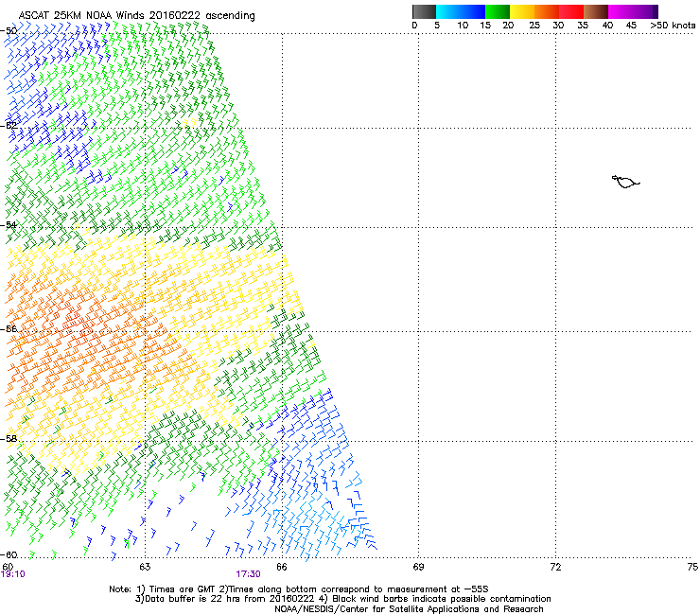
Task: Click the legend tick label 25
Action: [534, 25]
